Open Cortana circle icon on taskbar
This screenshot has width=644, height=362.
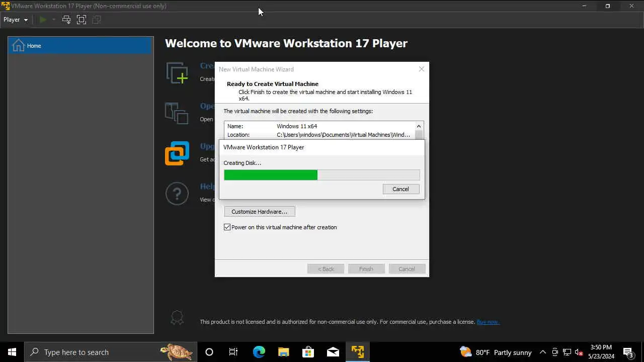(x=209, y=352)
